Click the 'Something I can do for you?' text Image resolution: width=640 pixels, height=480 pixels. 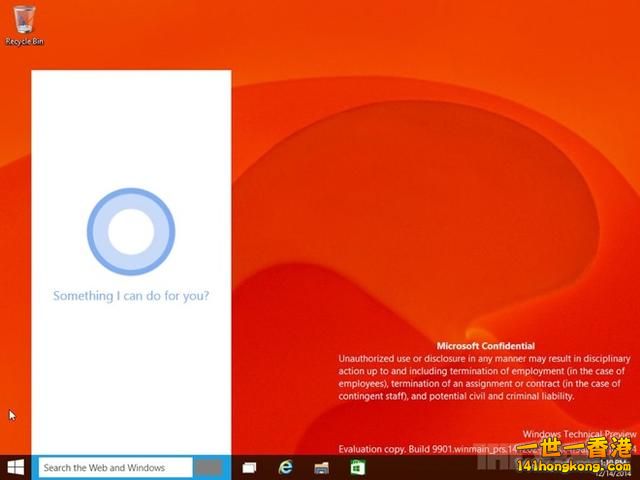coord(131,296)
